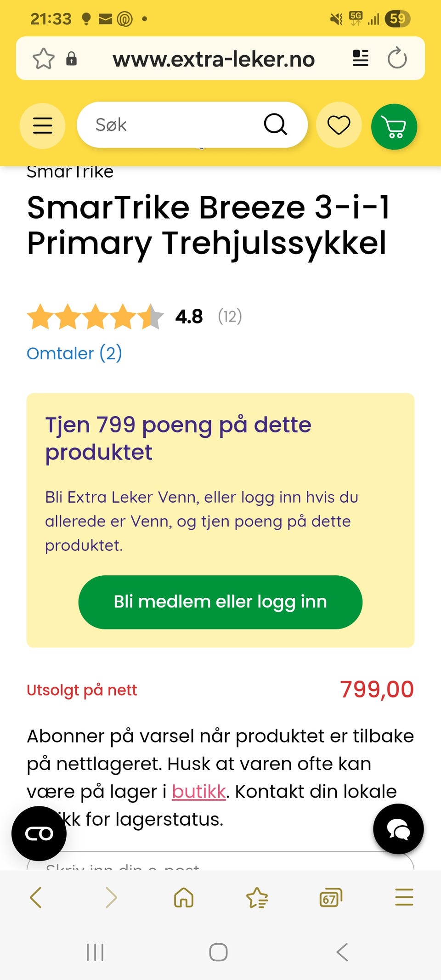The width and height of the screenshot is (441, 980).
Task: Focus the Søk search field
Action: (175, 125)
